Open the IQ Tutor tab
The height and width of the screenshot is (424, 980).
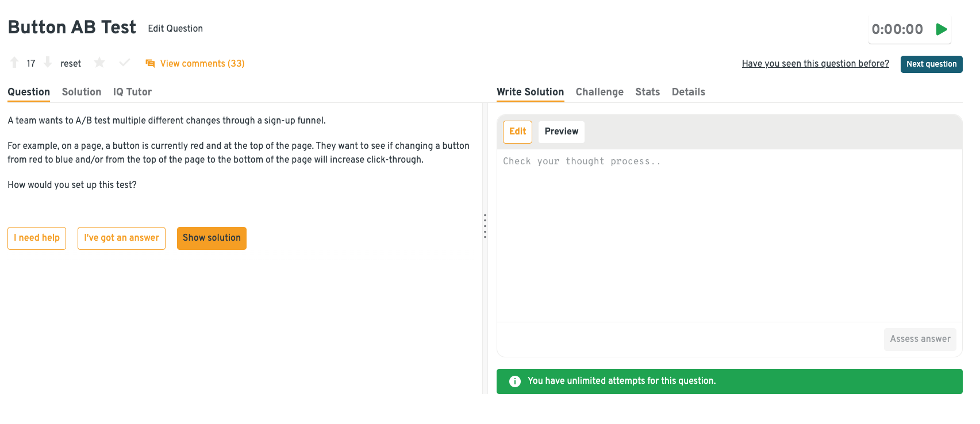[132, 92]
